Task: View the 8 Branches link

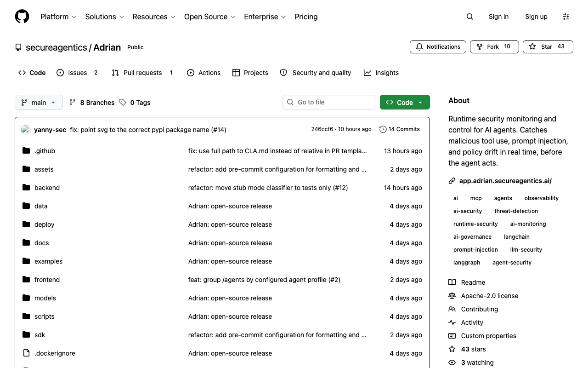Action: click(92, 103)
